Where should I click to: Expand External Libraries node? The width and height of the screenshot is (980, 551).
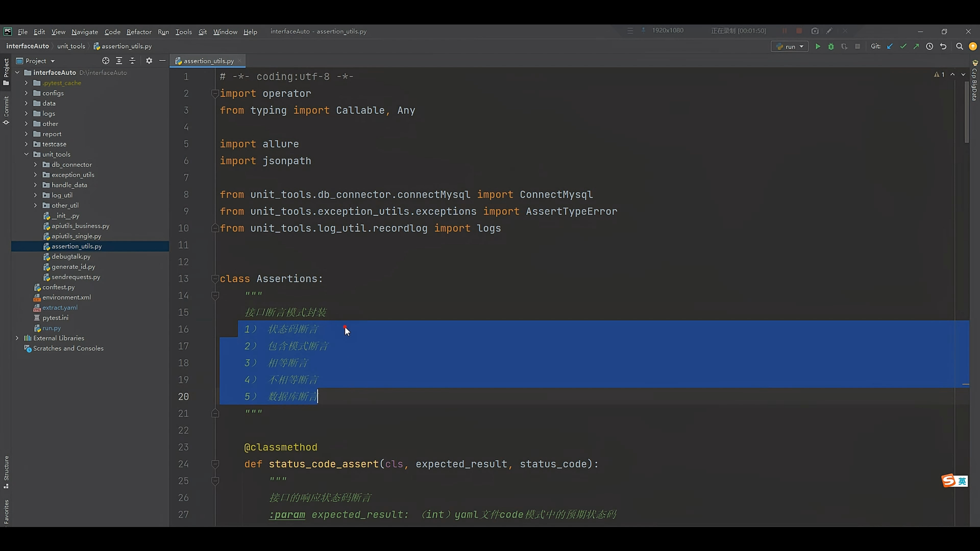(x=17, y=338)
